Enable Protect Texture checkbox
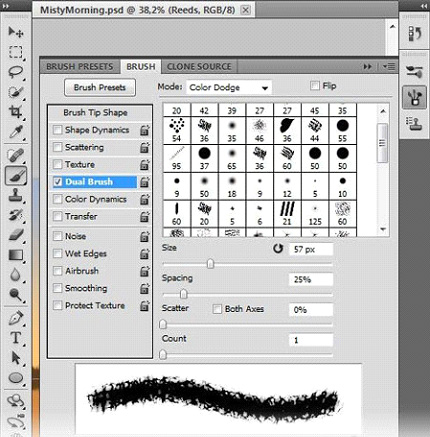This screenshot has width=430, height=437. click(x=58, y=305)
